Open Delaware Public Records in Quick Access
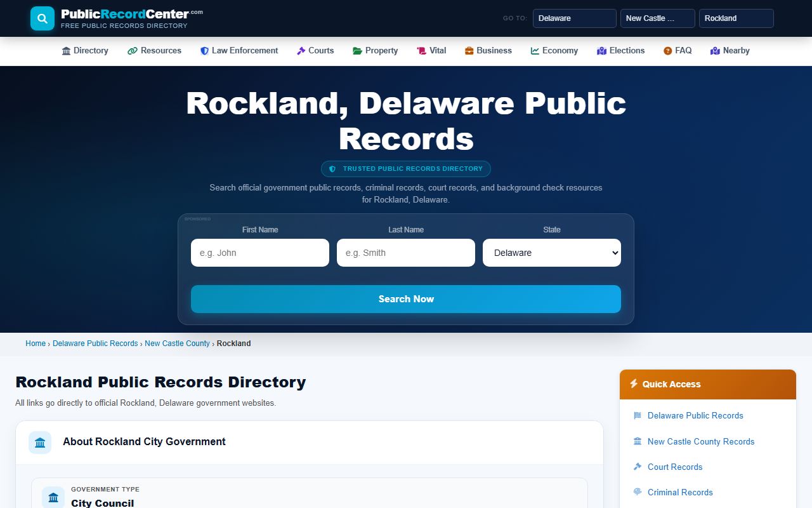This screenshot has width=812, height=508. (x=695, y=416)
